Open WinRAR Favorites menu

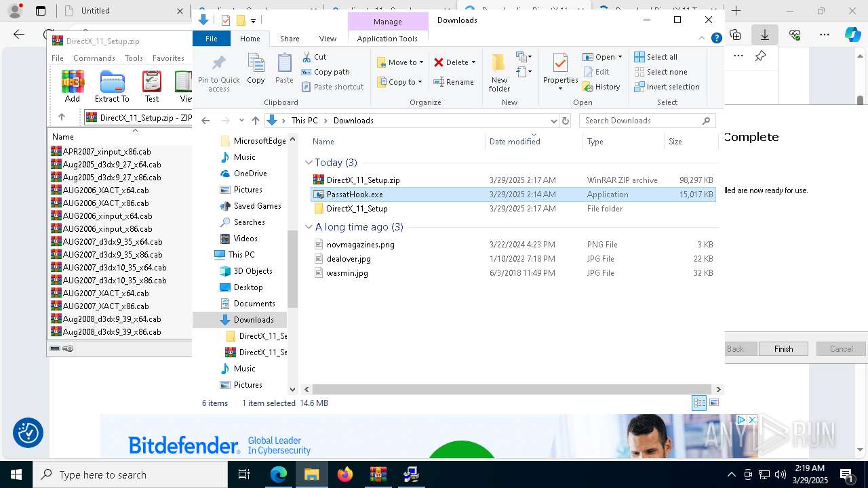[168, 58]
